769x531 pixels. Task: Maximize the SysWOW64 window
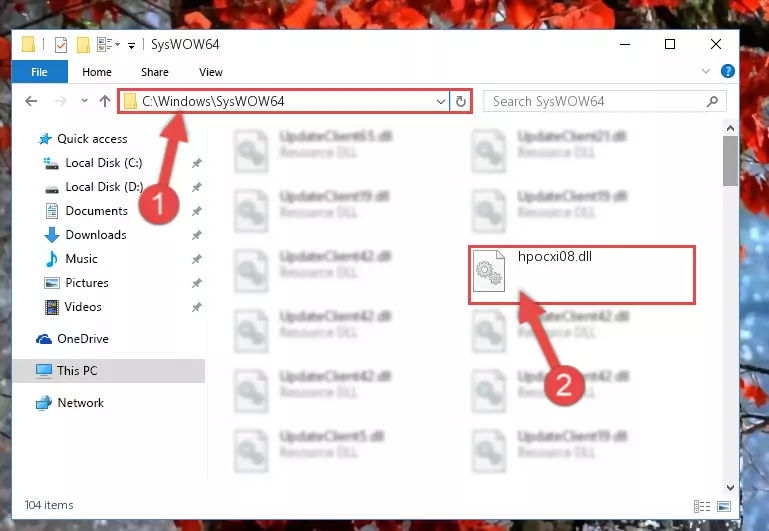coord(669,44)
